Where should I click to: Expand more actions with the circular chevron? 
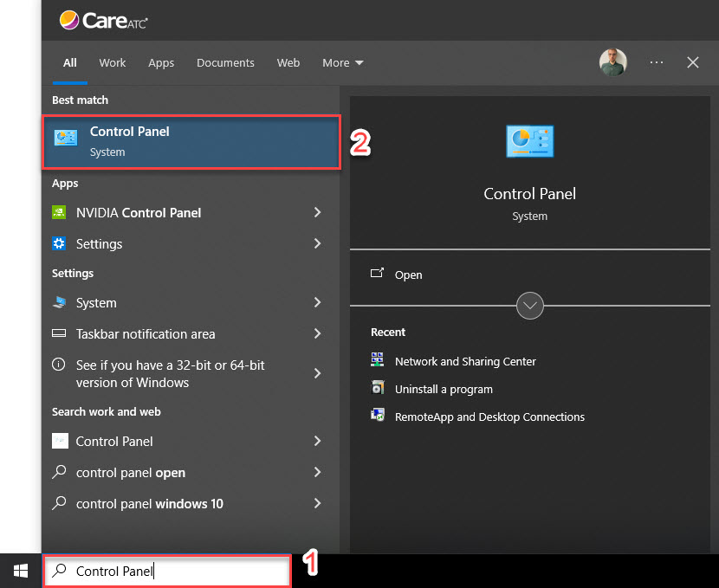(x=529, y=305)
